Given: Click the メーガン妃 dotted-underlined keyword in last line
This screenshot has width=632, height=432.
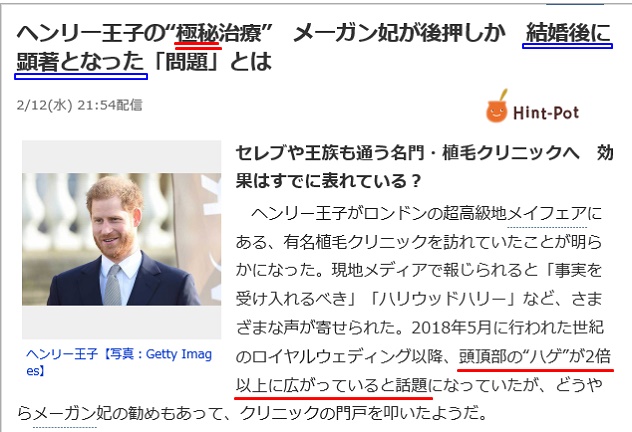Looking at the screenshot, I should pos(65,413).
